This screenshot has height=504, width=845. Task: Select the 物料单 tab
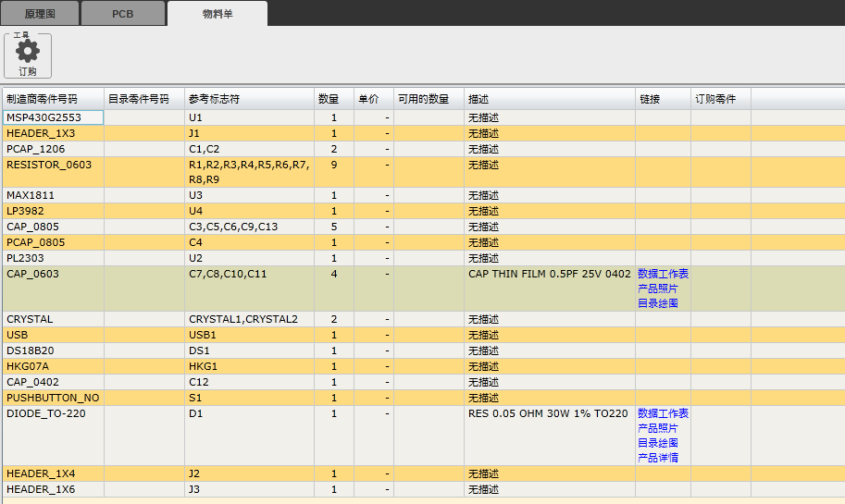click(217, 14)
